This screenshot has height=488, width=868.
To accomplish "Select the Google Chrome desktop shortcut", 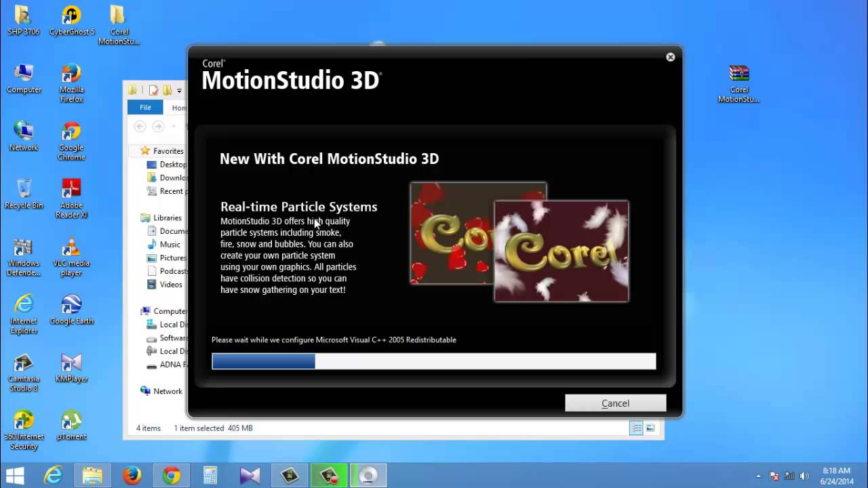I will click(x=71, y=141).
